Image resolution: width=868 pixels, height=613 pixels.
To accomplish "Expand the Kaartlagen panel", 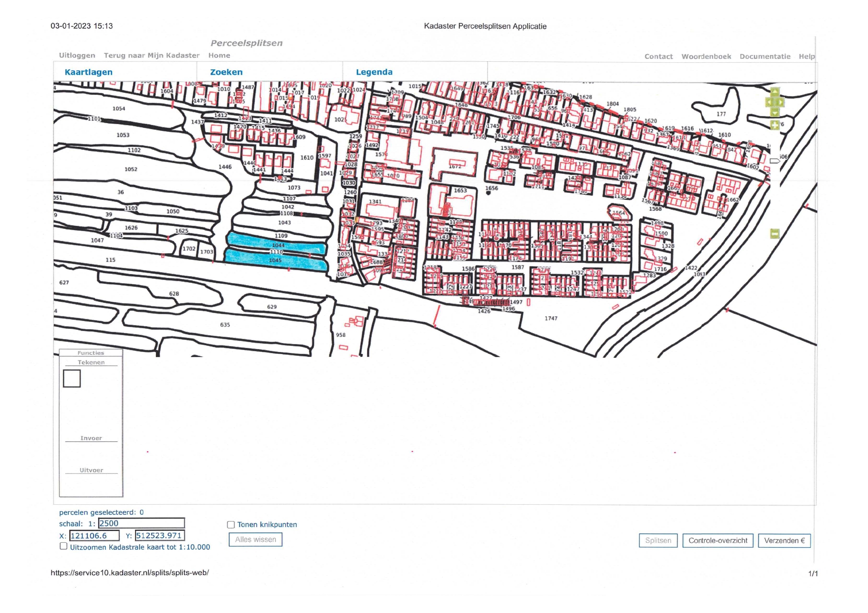I will [x=89, y=72].
